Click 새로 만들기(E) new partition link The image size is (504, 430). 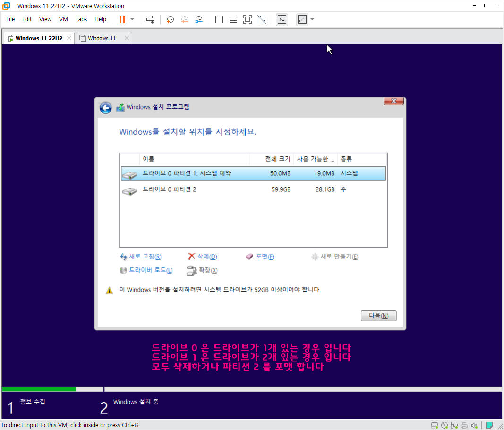point(334,257)
